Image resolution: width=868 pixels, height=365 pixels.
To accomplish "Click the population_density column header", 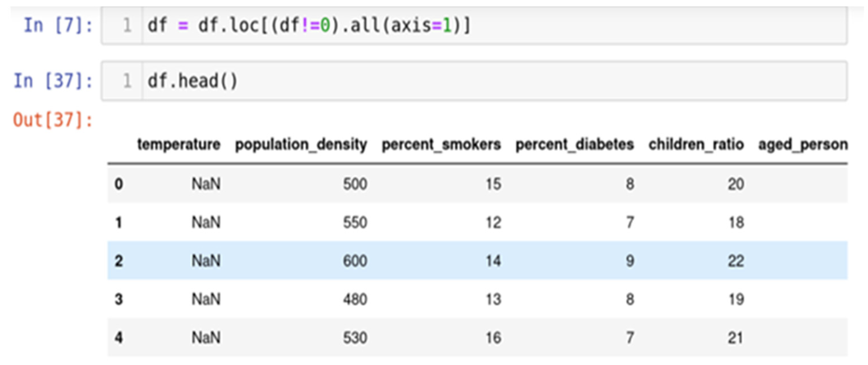I will [301, 144].
